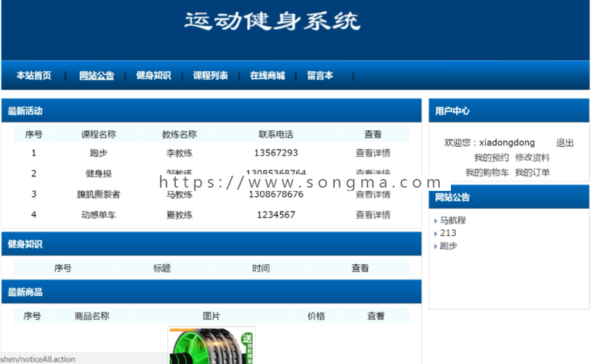Click the 运动健身系统 site title
Viewport: 595px width, 364px height.
[x=272, y=21]
